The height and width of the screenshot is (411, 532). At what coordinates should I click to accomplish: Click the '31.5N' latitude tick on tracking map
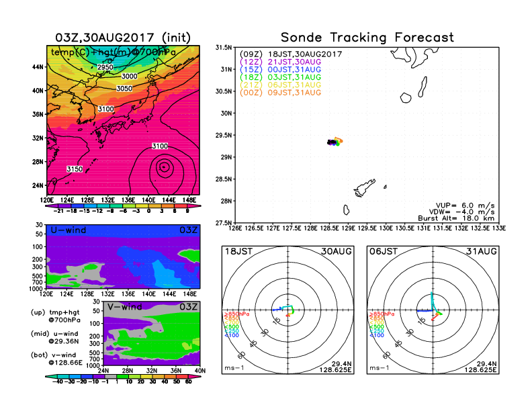coord(224,48)
